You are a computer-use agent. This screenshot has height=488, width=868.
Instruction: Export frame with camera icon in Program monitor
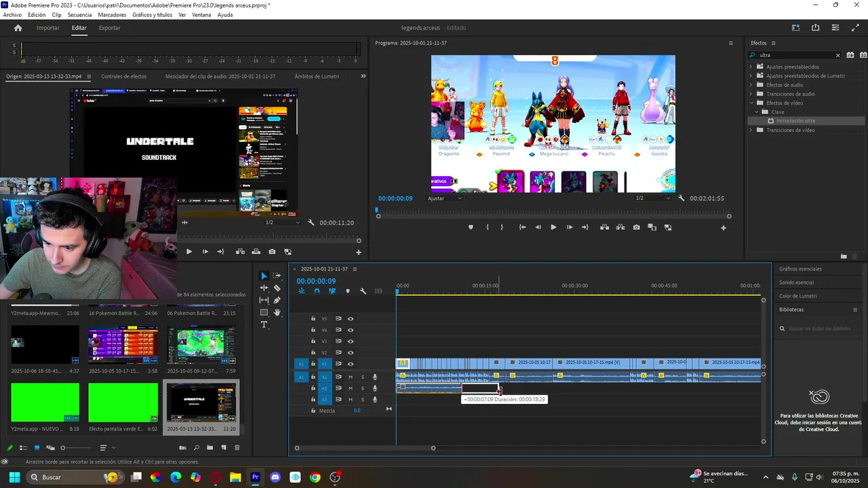point(636,227)
